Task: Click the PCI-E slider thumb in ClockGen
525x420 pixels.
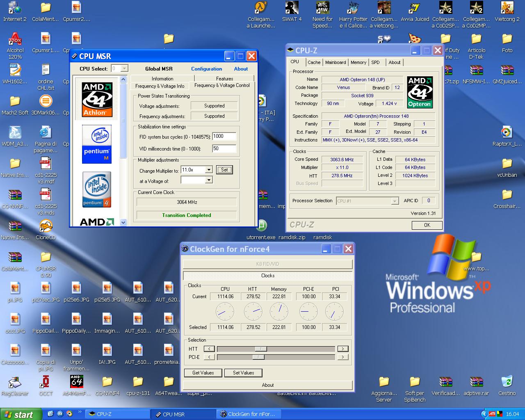Action: click(258, 357)
